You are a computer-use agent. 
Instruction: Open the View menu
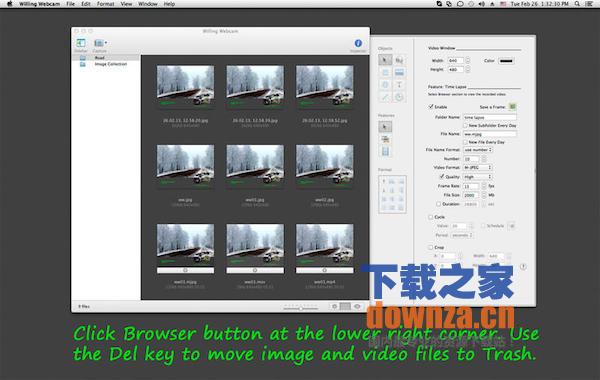point(126,4)
